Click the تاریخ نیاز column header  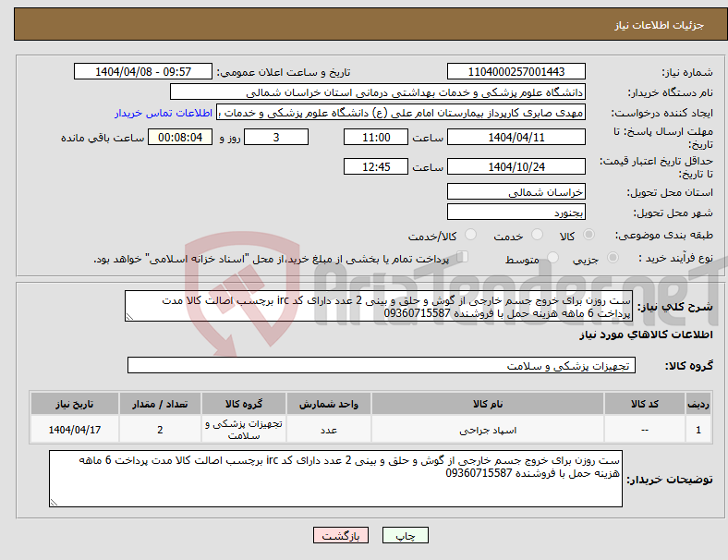pos(75,404)
